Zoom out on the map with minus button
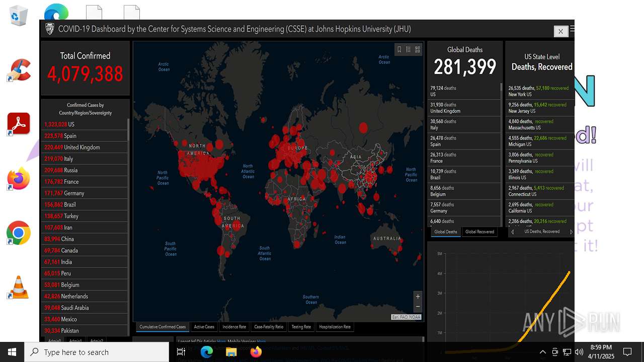This screenshot has width=644, height=362. point(418,307)
